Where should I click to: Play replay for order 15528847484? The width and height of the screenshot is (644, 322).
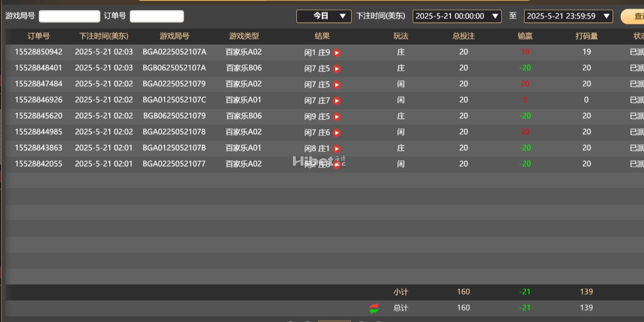(x=337, y=85)
